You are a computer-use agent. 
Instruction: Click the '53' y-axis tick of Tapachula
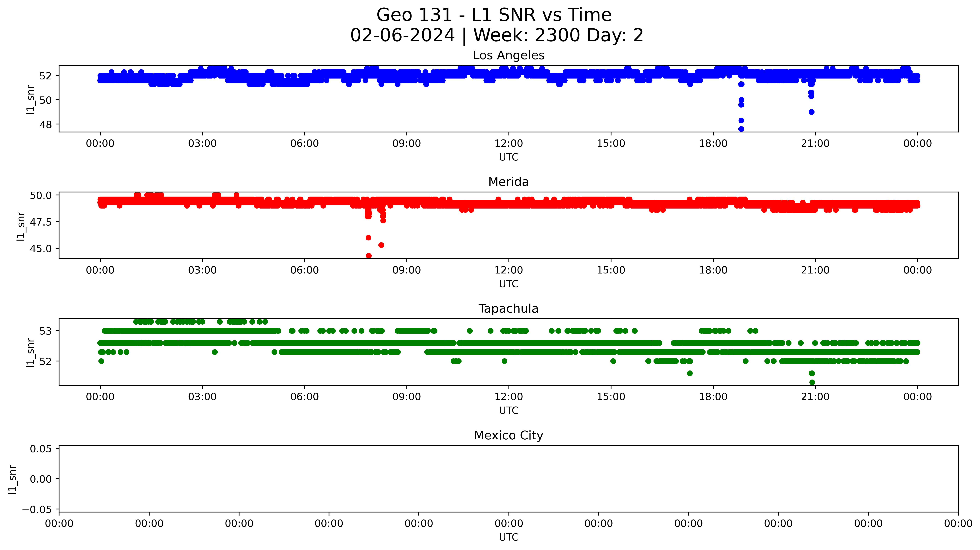pyautogui.click(x=46, y=331)
